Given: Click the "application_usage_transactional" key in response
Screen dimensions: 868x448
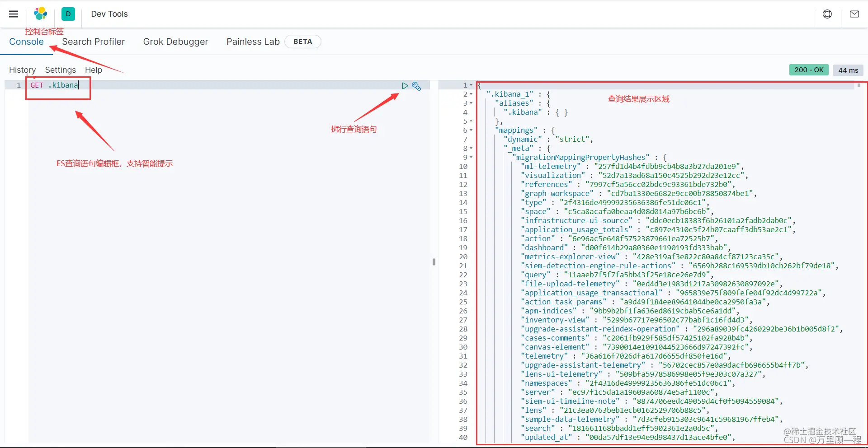Looking at the screenshot, I should 591,293.
